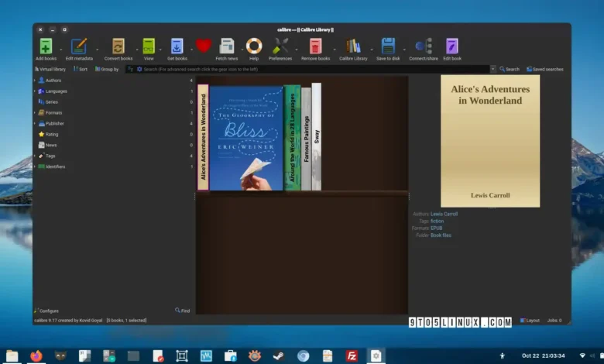Click Find below the tag browser
Image resolution: width=604 pixels, height=364 pixels.
[x=182, y=311]
